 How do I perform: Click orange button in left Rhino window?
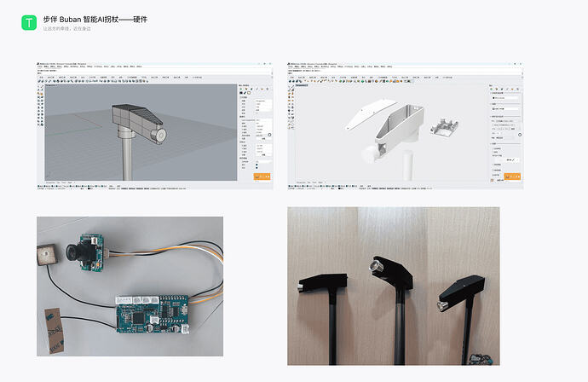coord(262,177)
